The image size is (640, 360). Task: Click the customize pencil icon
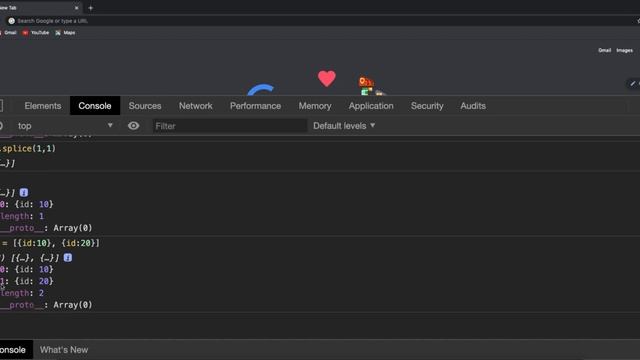tap(633, 83)
